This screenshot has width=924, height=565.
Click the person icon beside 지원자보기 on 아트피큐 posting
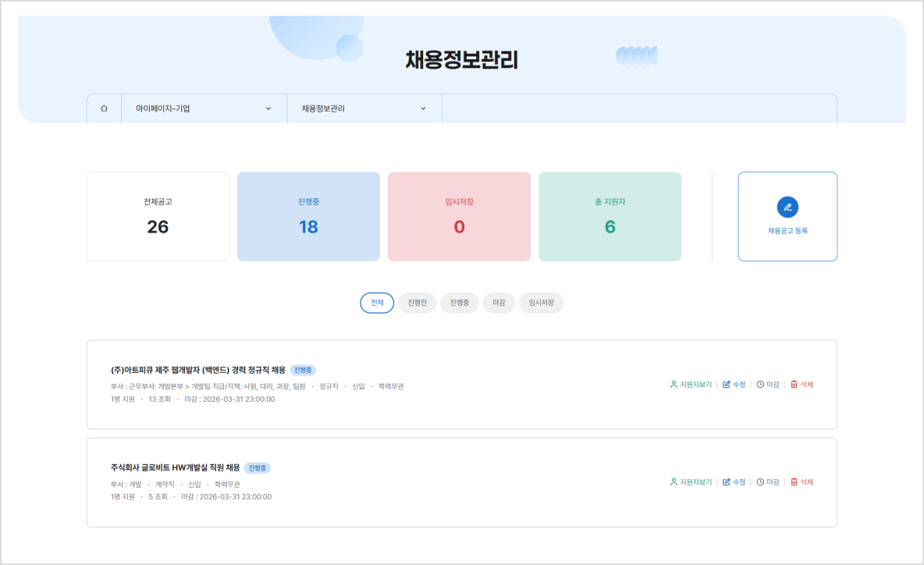(674, 384)
